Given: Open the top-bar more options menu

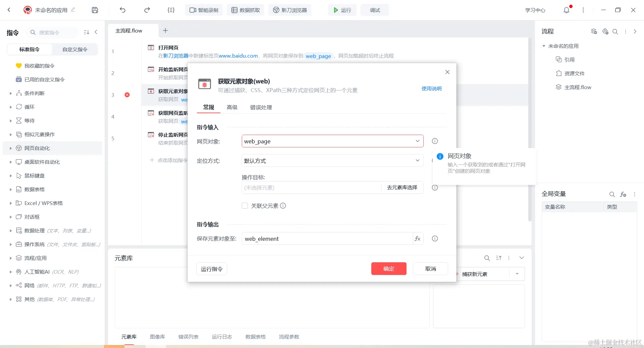Looking at the screenshot, I should click(583, 10).
